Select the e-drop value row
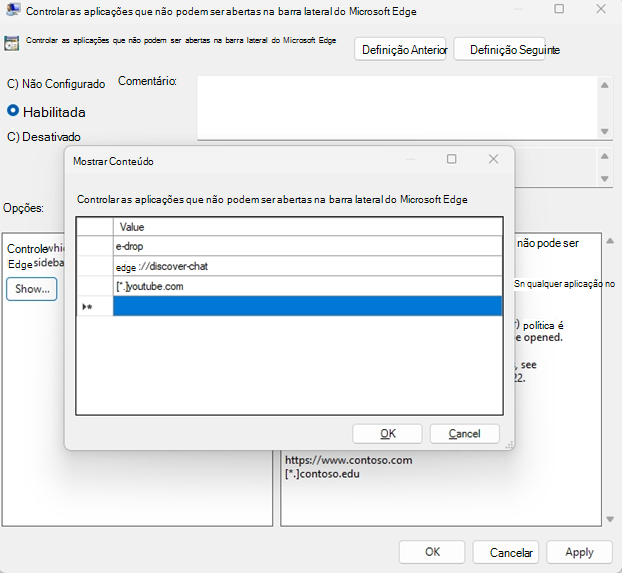 (307, 246)
